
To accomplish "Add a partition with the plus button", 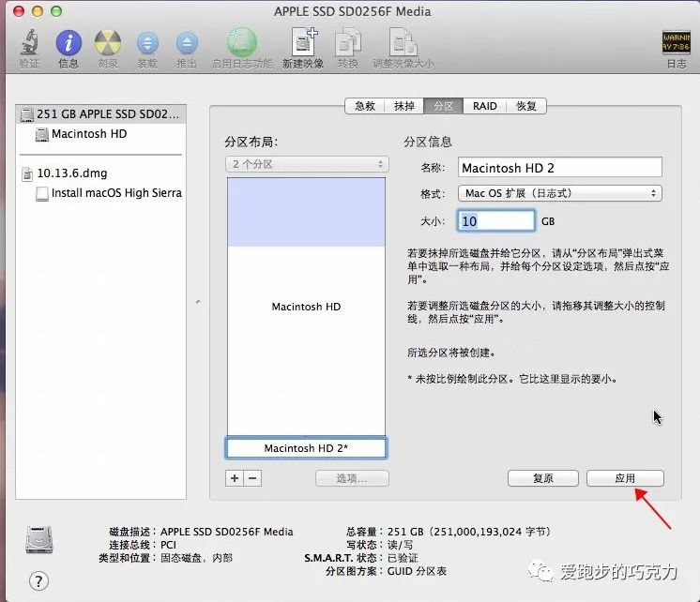I will [235, 478].
